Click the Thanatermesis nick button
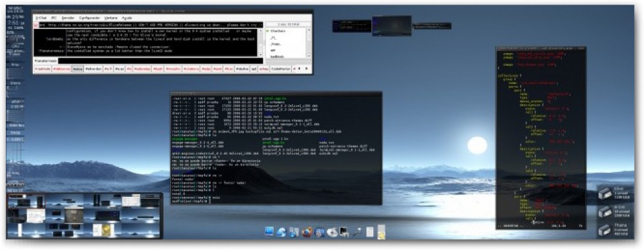 [x=45, y=60]
